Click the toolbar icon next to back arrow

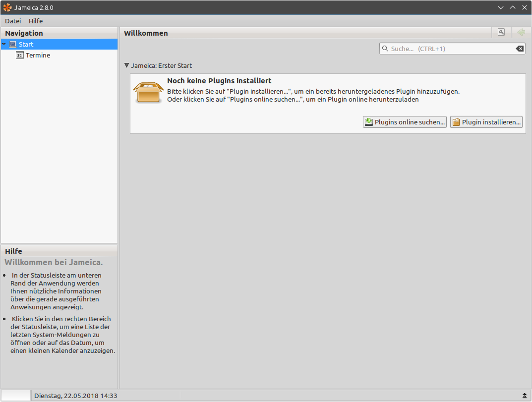click(x=501, y=32)
